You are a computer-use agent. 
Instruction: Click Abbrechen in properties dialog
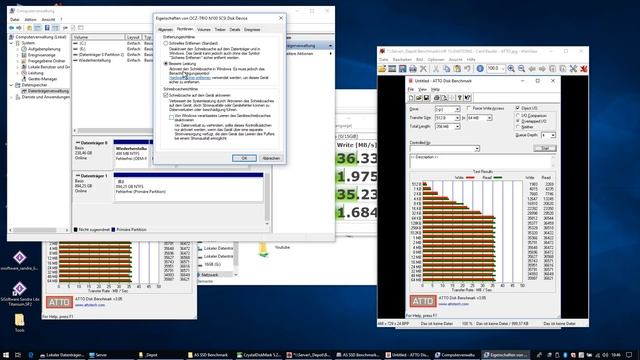(x=271, y=158)
